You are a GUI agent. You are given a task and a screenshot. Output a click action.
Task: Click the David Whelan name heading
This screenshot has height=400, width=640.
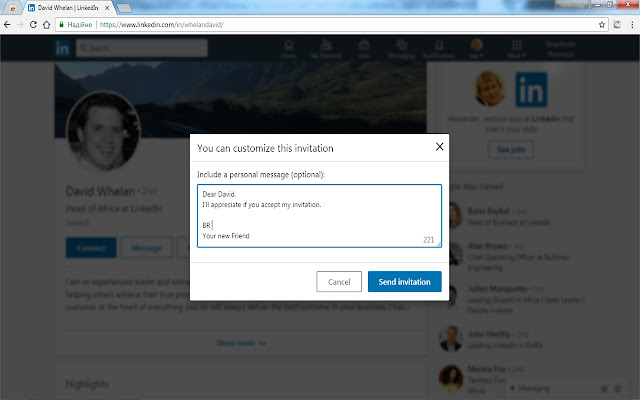[x=100, y=191]
